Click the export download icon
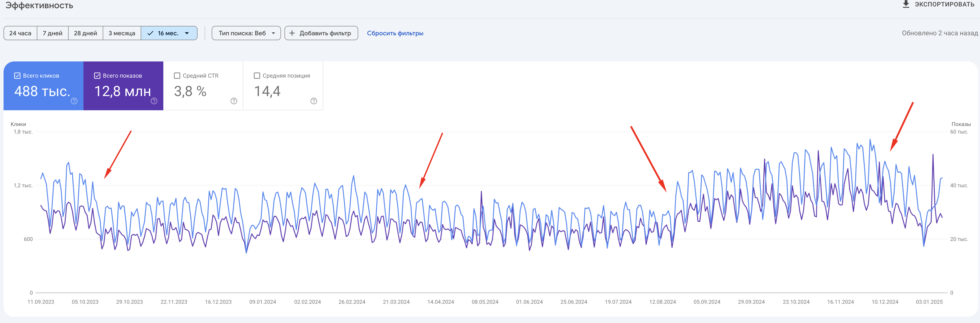 [x=906, y=4]
